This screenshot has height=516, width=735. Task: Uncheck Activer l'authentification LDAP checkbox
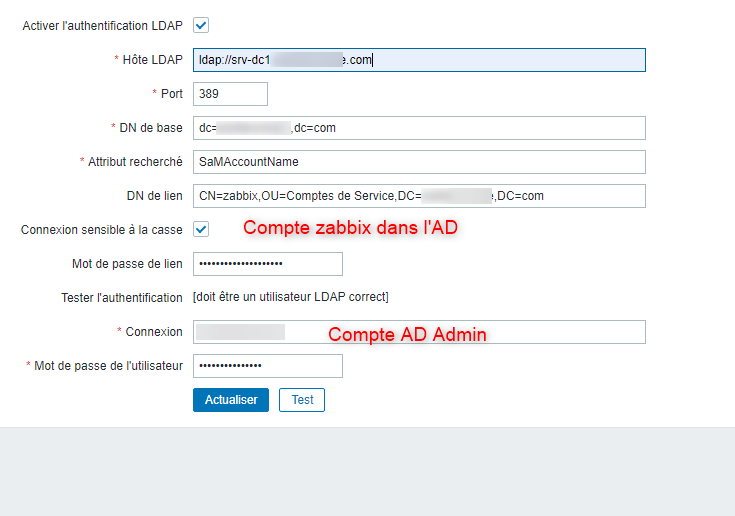[x=201, y=25]
